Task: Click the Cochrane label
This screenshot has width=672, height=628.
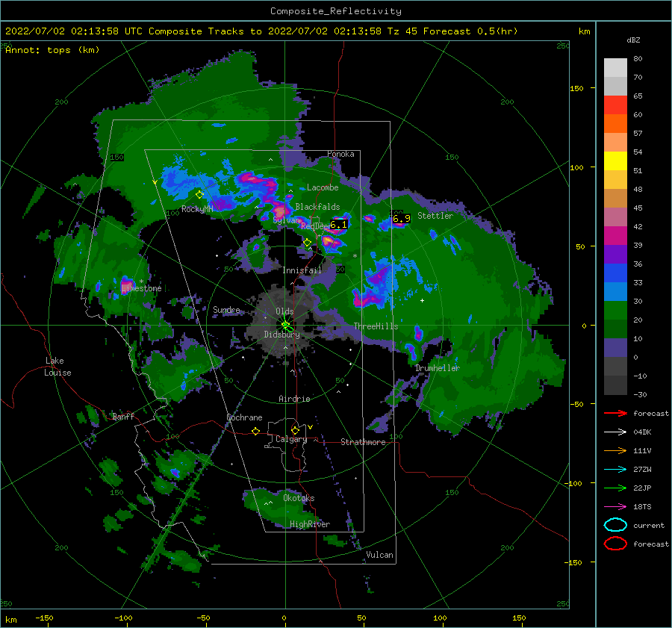Action: click(244, 417)
